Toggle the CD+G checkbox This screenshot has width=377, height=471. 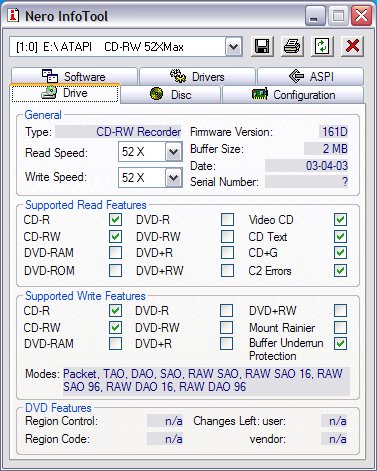click(340, 253)
